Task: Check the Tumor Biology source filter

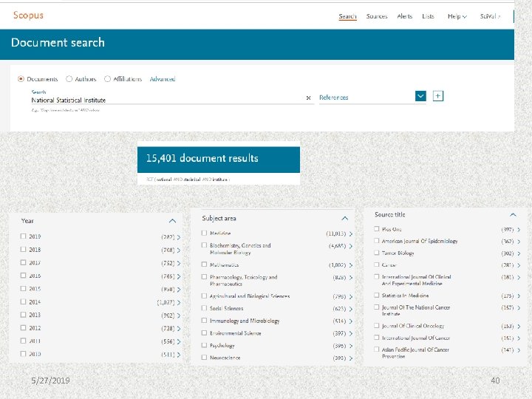Action: [x=376, y=253]
